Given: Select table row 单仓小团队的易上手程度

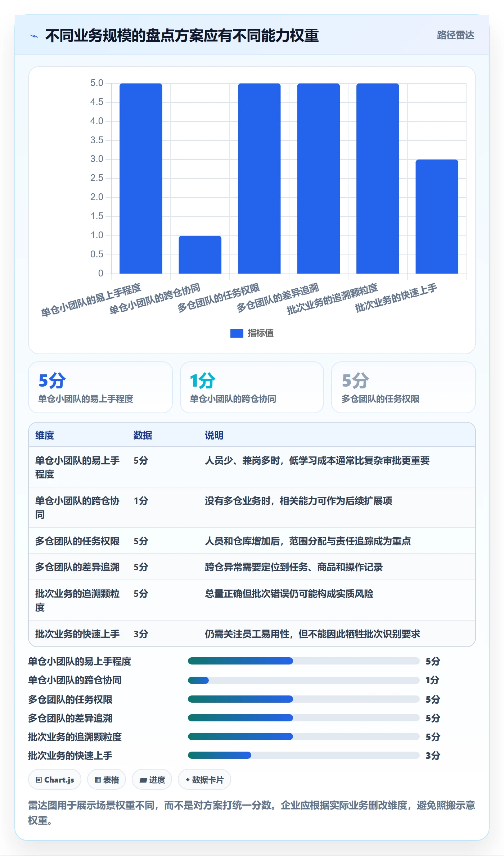Looking at the screenshot, I should 252,467.
